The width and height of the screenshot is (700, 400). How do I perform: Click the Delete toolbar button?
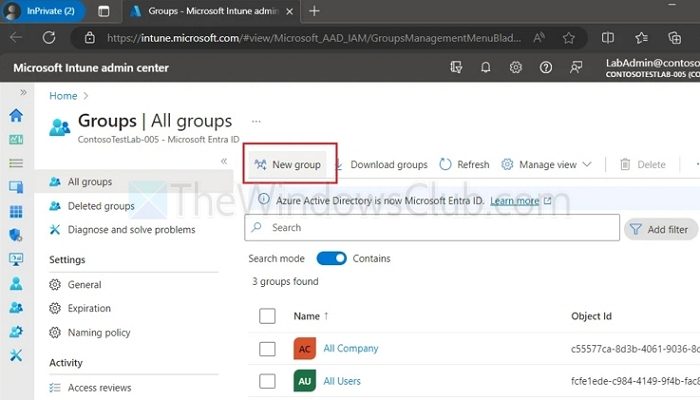[643, 165]
